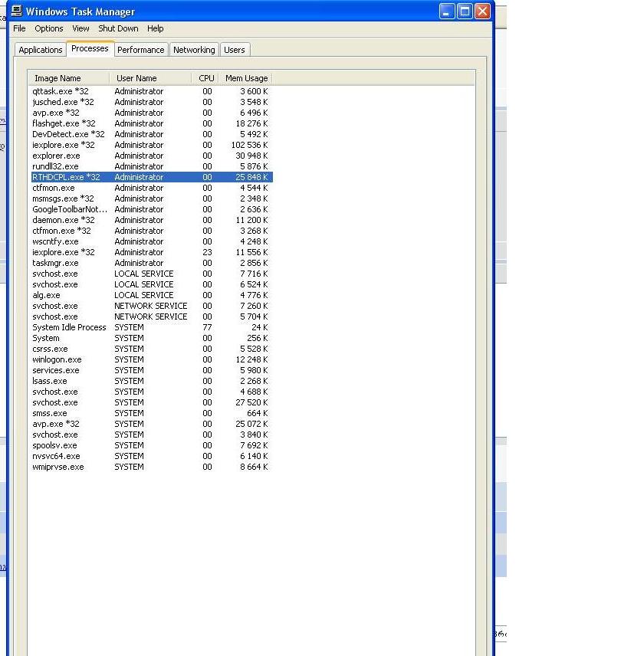Select avp.exe *32 run by SYSTEM
Viewport: 644px width, 656px height.
coord(152,425)
